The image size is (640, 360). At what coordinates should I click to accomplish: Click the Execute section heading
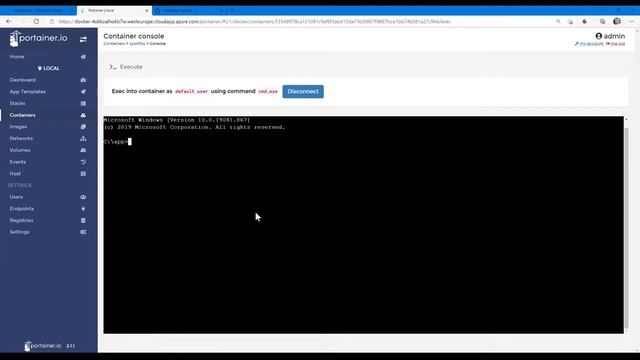tap(131, 67)
